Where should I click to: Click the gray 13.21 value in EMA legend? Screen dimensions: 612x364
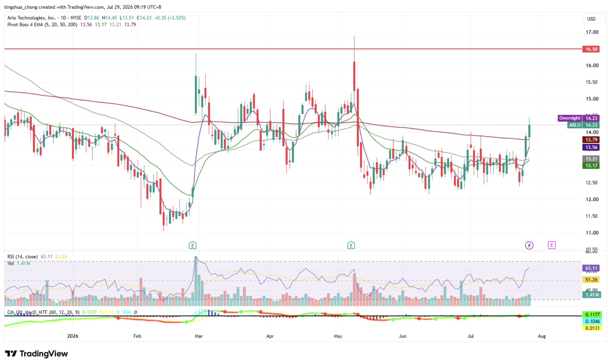tap(115, 24)
